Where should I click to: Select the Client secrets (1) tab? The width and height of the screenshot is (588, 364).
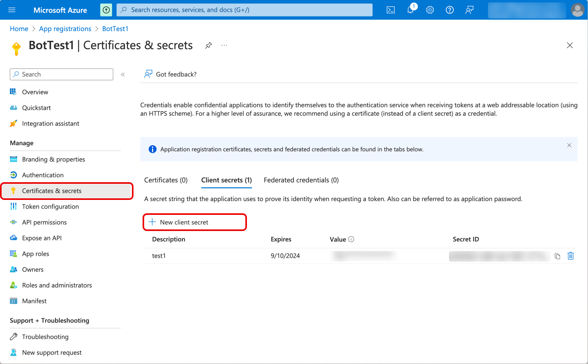point(226,180)
